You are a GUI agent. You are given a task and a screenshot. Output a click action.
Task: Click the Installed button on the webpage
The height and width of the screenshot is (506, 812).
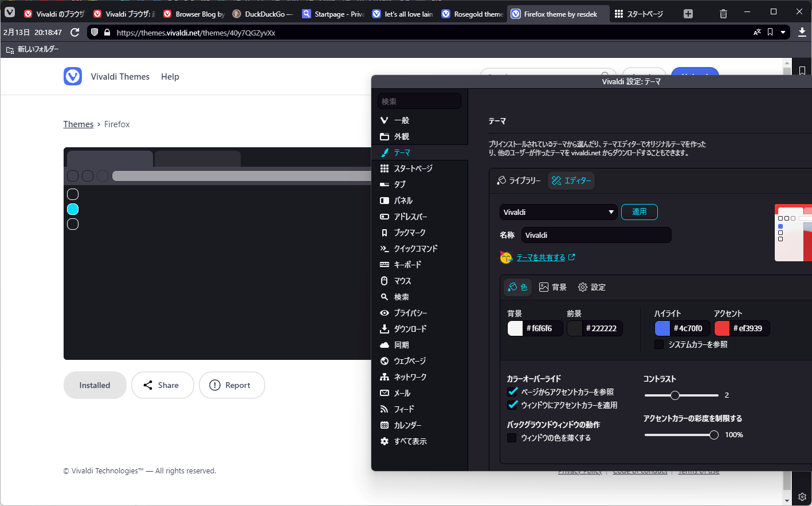(x=95, y=385)
